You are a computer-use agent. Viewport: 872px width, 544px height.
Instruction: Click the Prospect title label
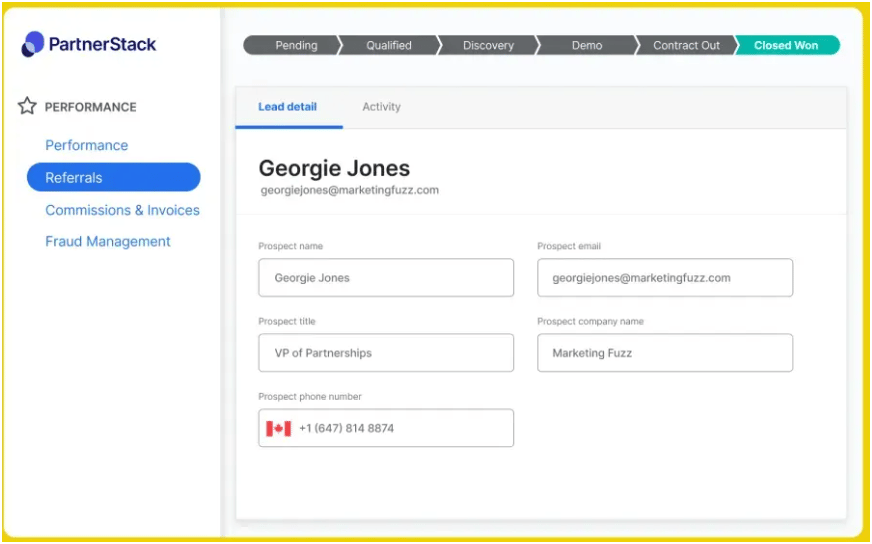pos(287,322)
